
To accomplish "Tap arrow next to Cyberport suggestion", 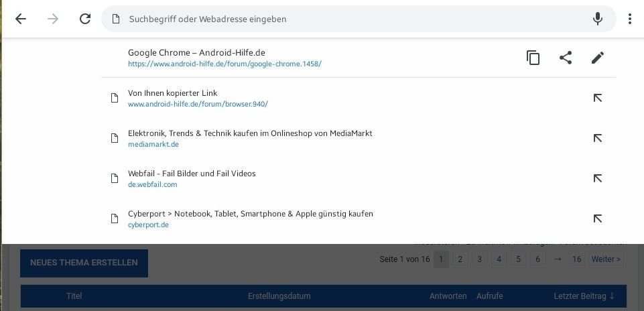I will click(x=598, y=219).
